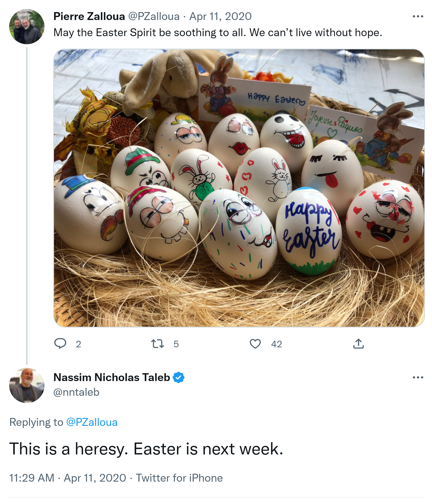Click the 11:29 AM timestamp of the reply
Viewport: 432px width, 504px height.
pyautogui.click(x=32, y=478)
